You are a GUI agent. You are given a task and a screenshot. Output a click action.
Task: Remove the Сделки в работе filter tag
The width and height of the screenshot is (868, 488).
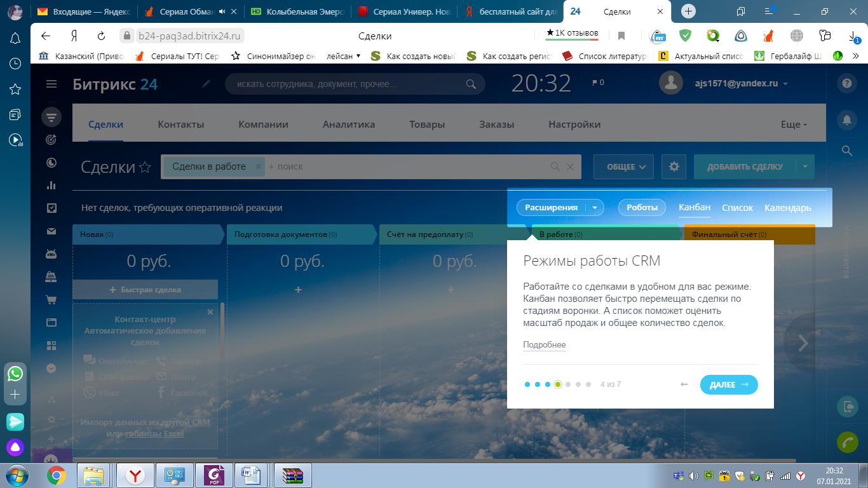point(259,166)
